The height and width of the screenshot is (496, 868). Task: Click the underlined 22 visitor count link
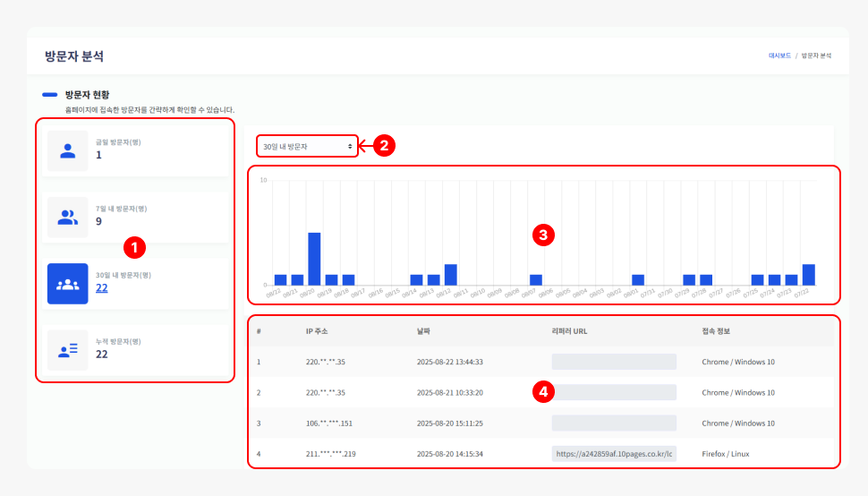[x=102, y=287]
